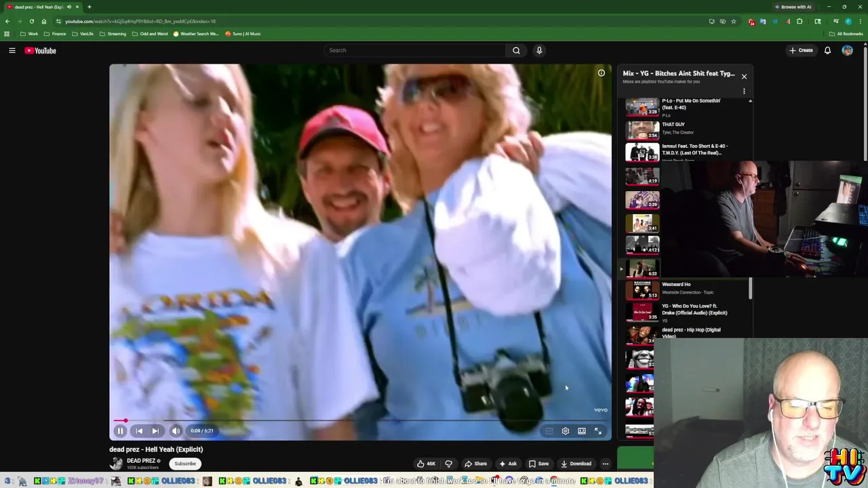Viewport: 868px width, 488px height.
Task: Like the video (46K)
Action: 426,464
